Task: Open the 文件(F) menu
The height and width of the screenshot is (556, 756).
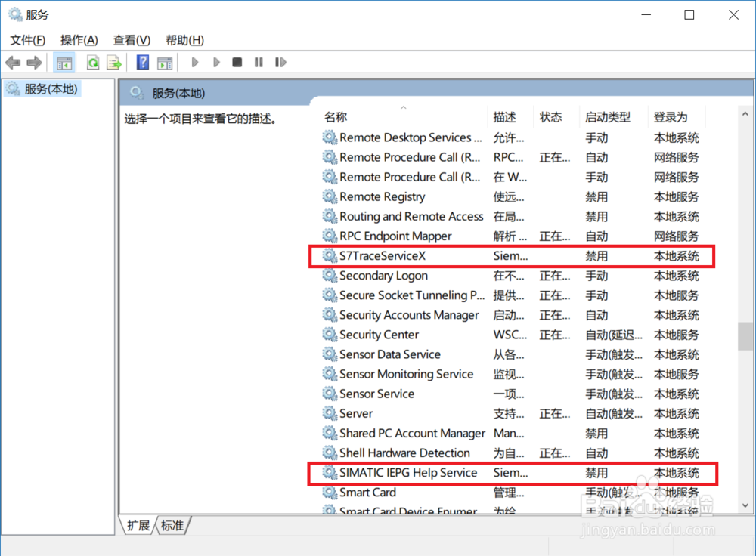Action: (28, 40)
